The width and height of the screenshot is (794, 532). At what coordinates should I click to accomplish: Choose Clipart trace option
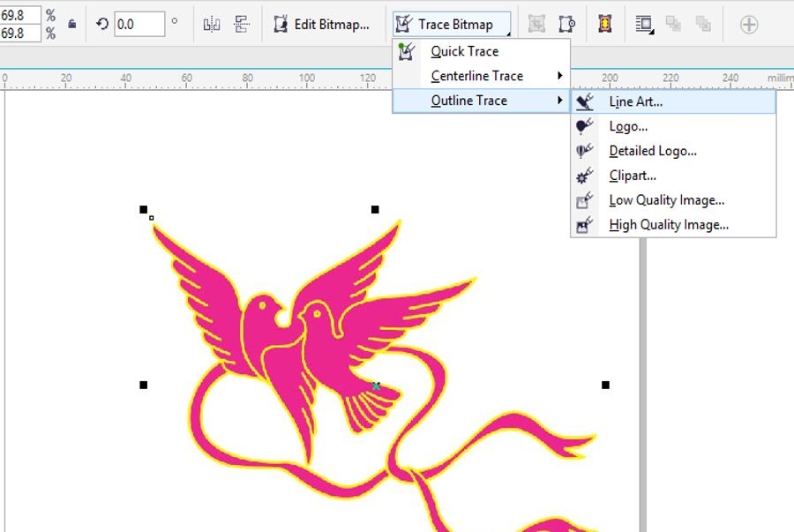click(x=673, y=176)
